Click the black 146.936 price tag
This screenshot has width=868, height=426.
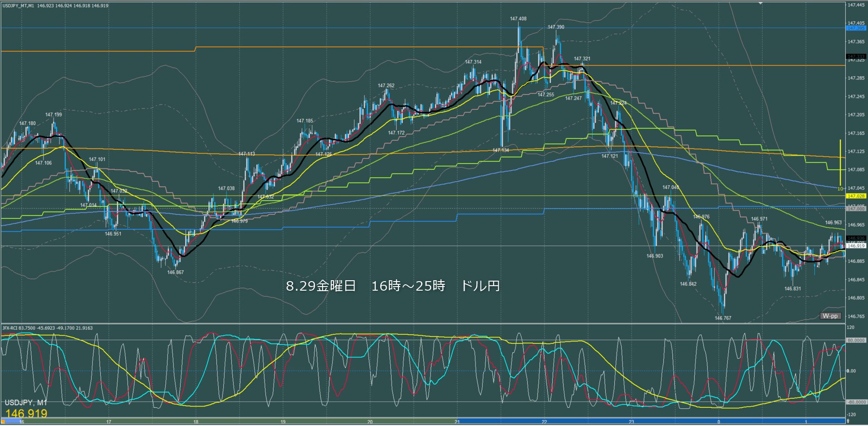click(x=856, y=238)
